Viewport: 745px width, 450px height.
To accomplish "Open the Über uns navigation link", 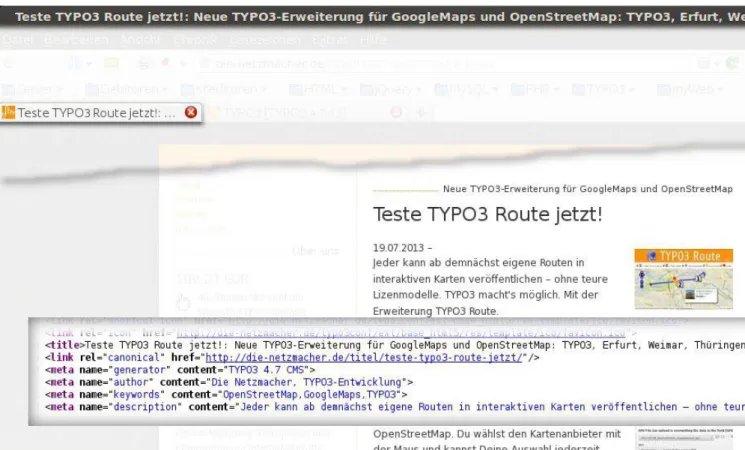I will pos(315,251).
